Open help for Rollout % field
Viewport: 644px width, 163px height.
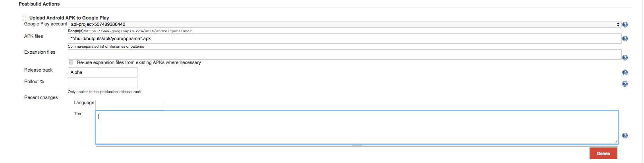coord(625,84)
